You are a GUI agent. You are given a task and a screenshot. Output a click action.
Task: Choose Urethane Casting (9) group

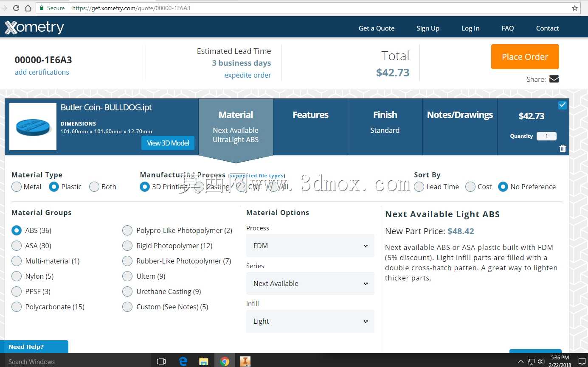pos(127,291)
